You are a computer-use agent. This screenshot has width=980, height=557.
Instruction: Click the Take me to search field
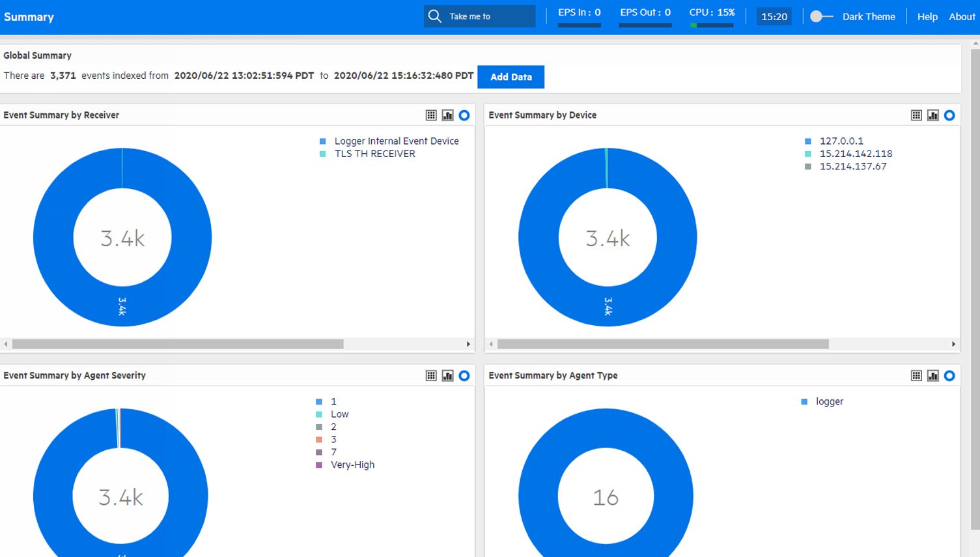coord(488,16)
